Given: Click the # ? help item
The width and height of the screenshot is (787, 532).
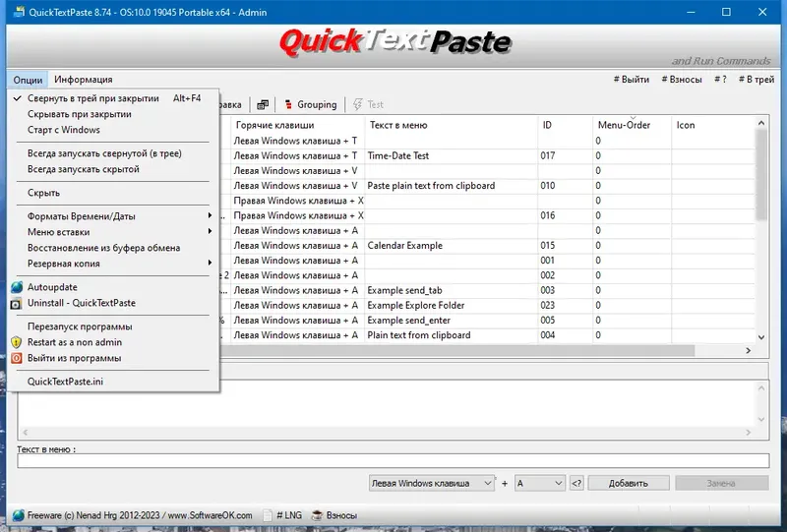Looking at the screenshot, I should click(720, 80).
